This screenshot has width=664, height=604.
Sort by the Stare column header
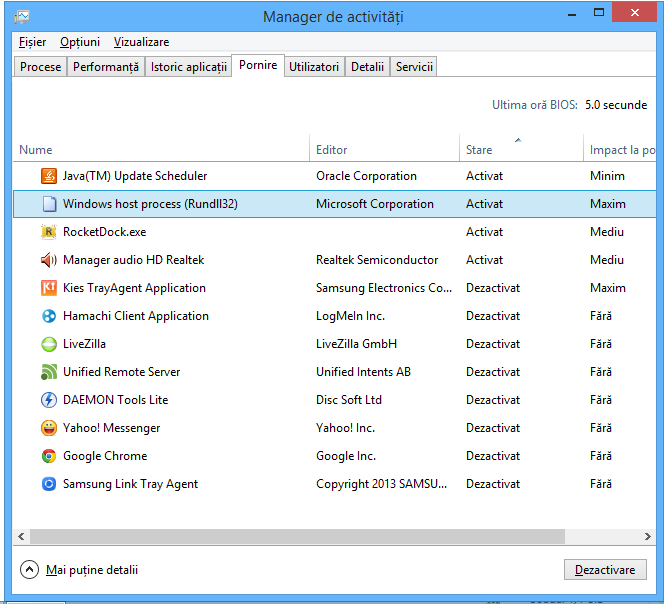click(x=521, y=150)
